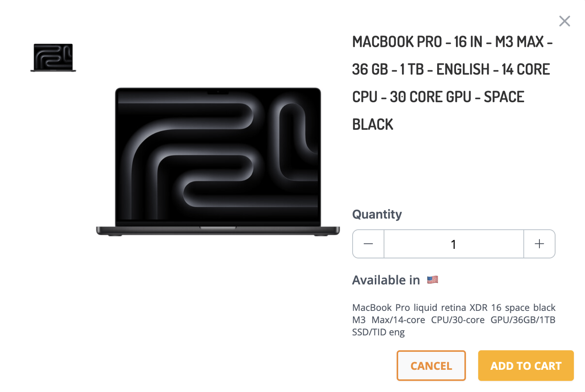Add the MacBook Pro to cart

click(525, 365)
